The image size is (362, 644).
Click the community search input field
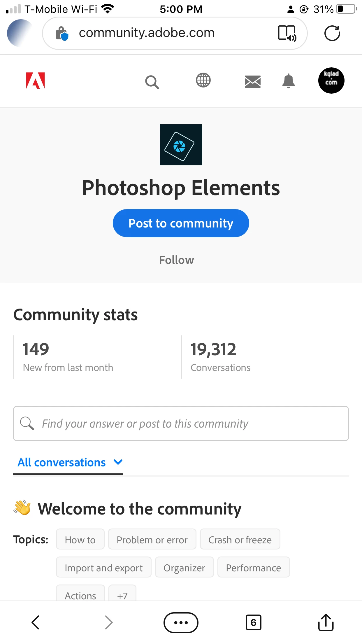[x=181, y=423]
